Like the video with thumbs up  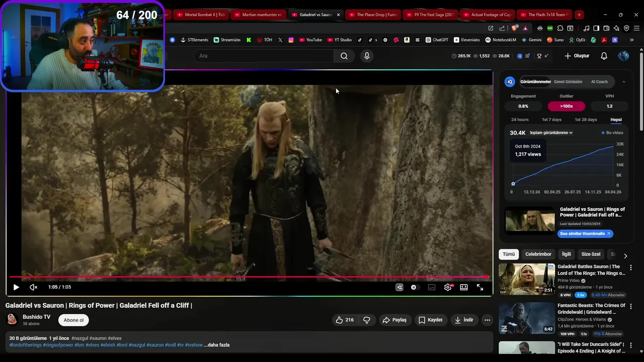tap(345, 320)
